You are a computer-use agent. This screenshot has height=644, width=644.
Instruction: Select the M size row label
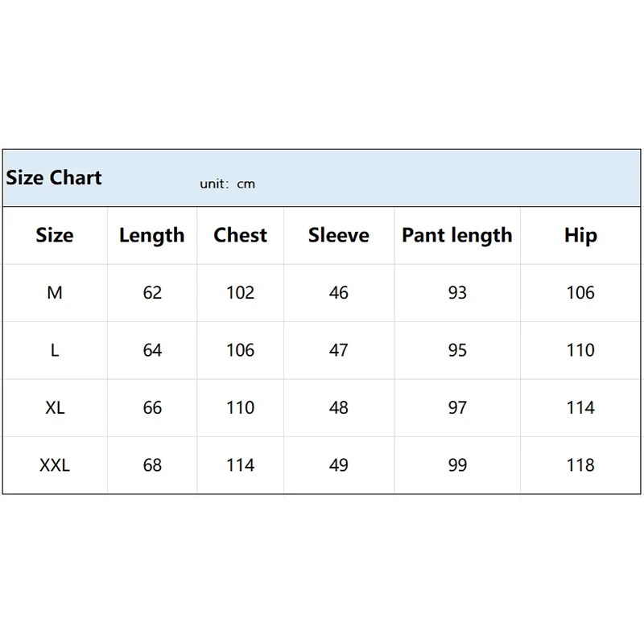pyautogui.click(x=55, y=293)
